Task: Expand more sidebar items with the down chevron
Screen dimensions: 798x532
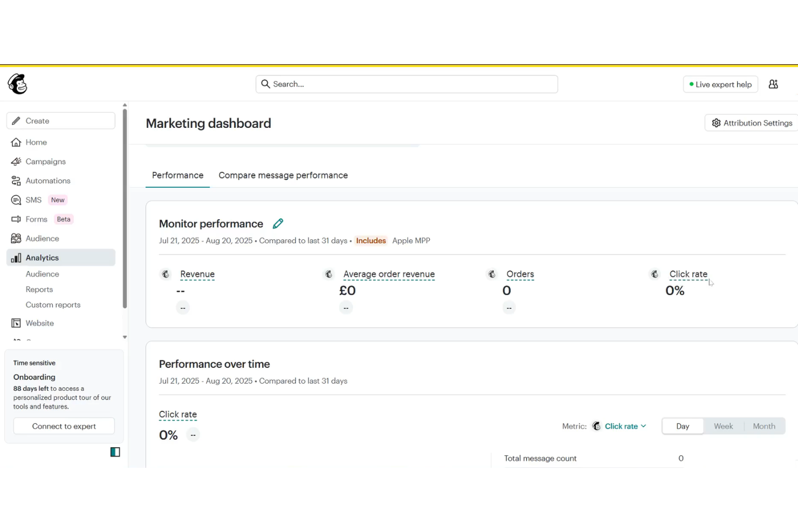Action: pyautogui.click(x=125, y=337)
